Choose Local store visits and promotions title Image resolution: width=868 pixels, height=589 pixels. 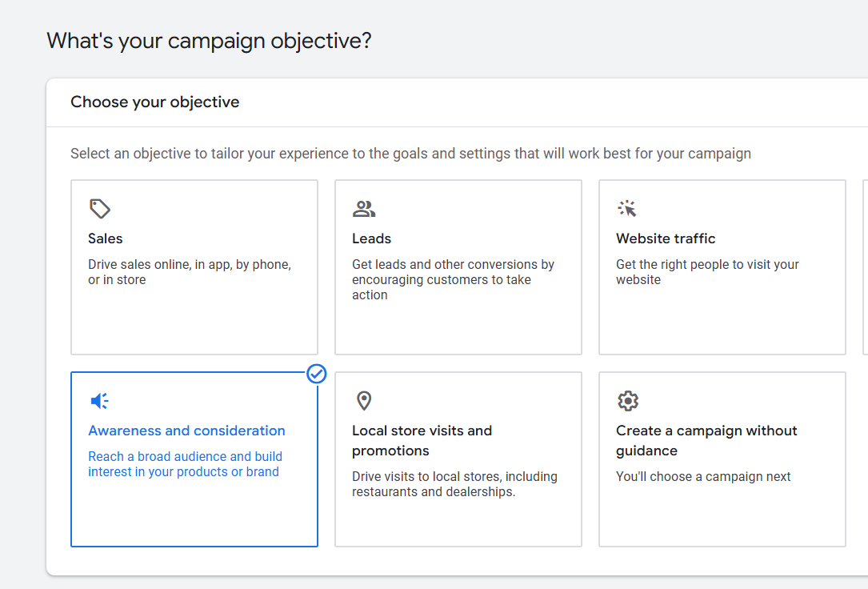(422, 440)
